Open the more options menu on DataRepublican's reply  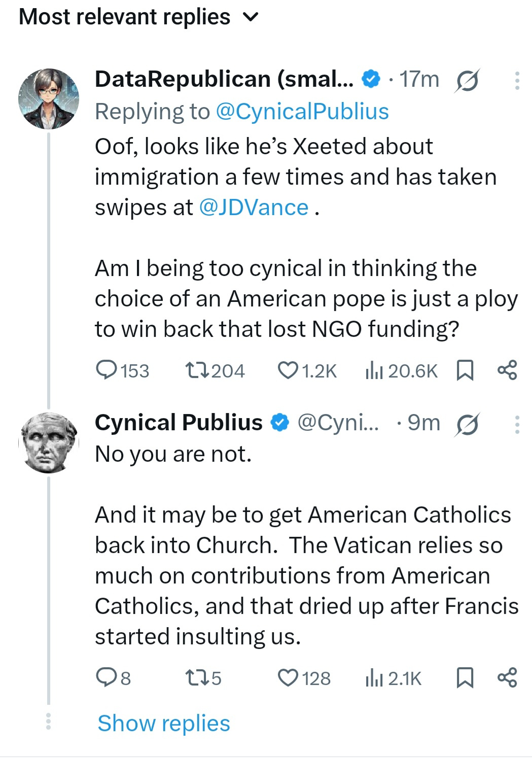517,81
